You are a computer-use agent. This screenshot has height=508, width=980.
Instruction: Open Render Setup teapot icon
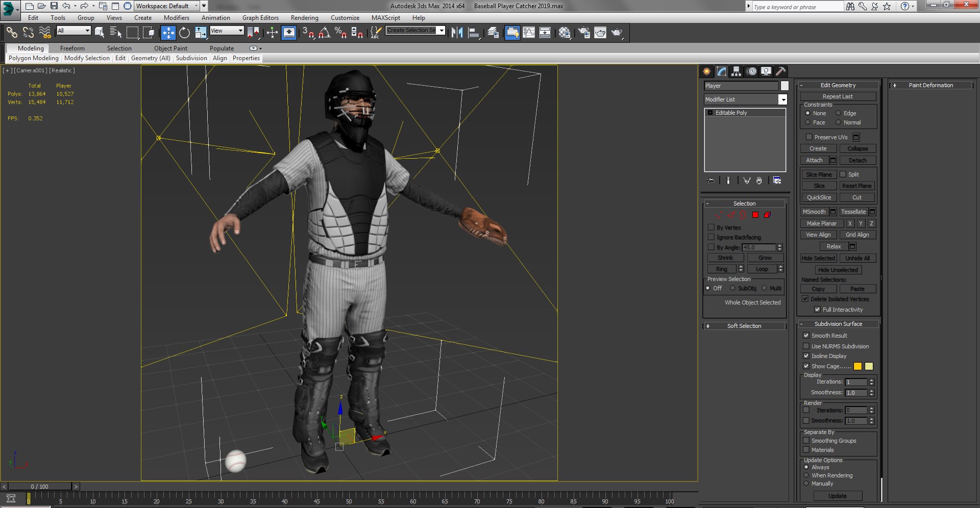[x=583, y=33]
